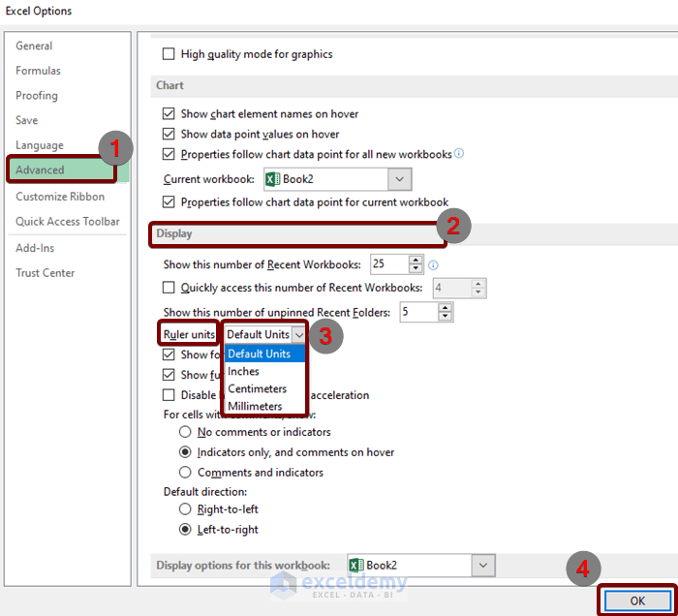Viewport: 678px width, 616px height.
Task: Enable High quality mode for graphics
Action: point(169,54)
